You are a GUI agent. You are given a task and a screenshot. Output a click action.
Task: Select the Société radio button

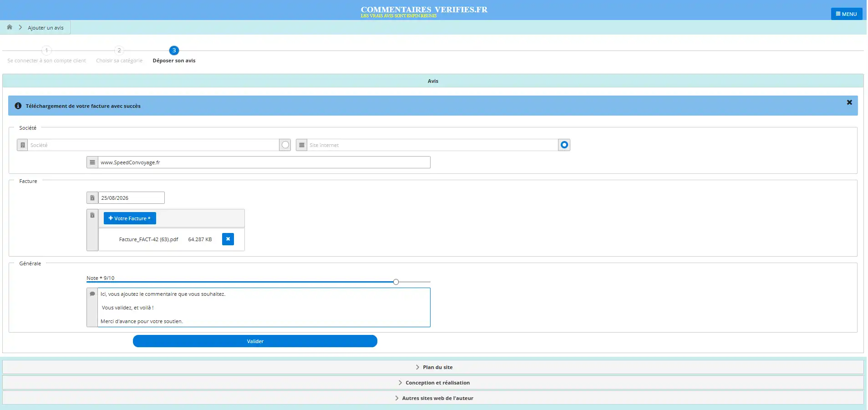(x=285, y=145)
